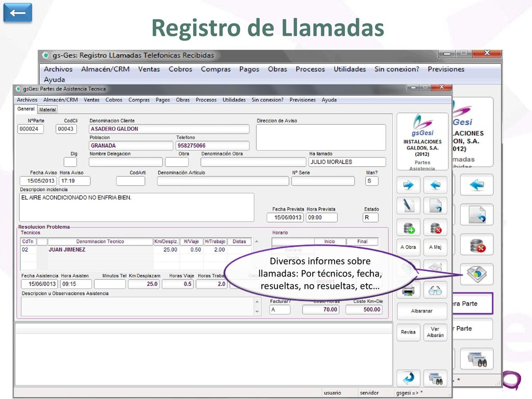This screenshot has width=532, height=399.
Task: Click the stacked sheets icon above glasses
Action: pos(435,267)
